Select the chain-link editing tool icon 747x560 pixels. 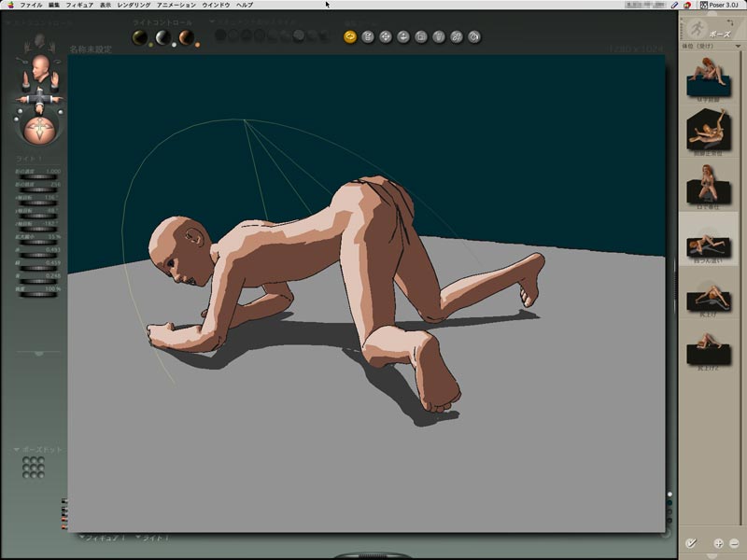point(457,37)
